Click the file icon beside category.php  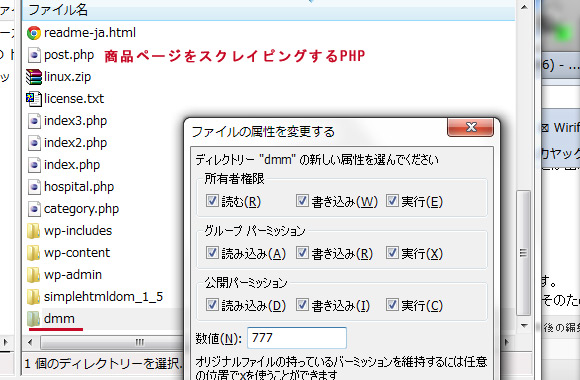point(34,209)
